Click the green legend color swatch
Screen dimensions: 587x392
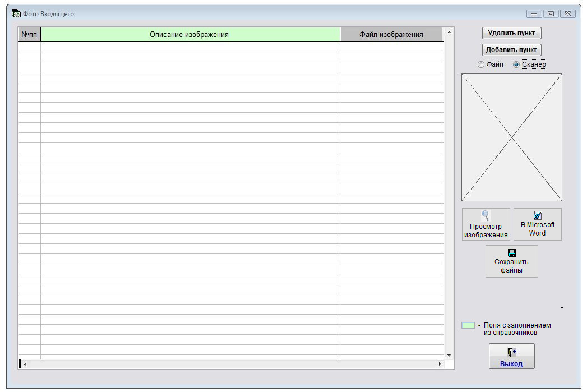tap(468, 325)
